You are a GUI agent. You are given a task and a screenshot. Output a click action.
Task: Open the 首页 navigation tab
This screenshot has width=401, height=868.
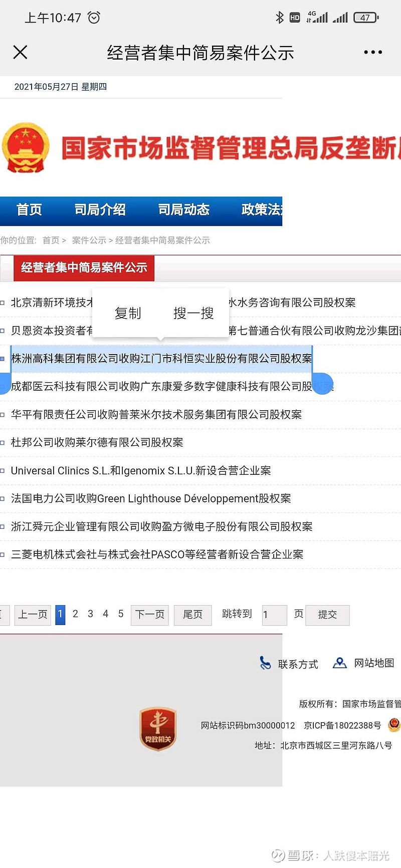point(29,210)
